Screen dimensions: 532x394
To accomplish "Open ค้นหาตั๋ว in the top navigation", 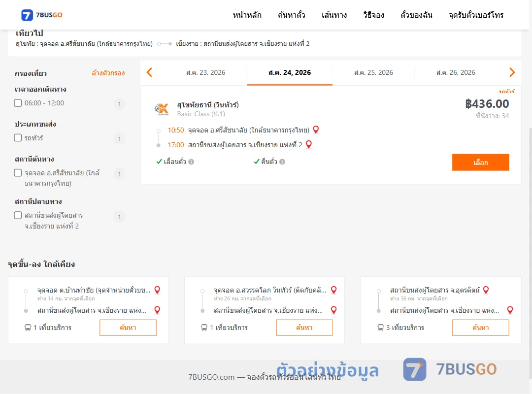I will pos(292,15).
